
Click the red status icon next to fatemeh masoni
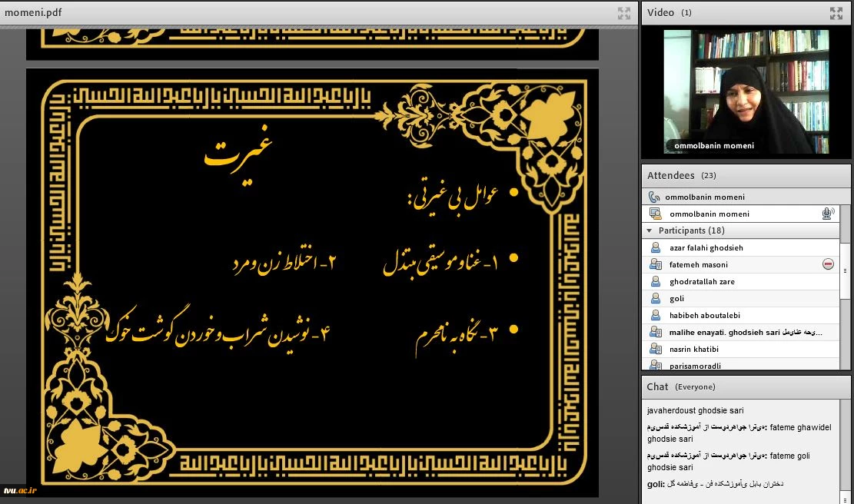tap(828, 264)
